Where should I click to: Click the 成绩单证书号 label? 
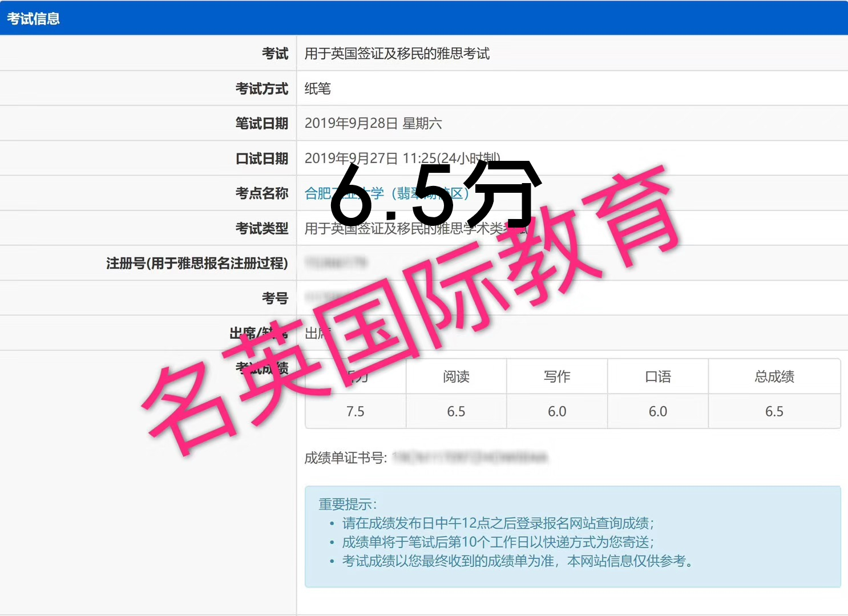(x=346, y=457)
